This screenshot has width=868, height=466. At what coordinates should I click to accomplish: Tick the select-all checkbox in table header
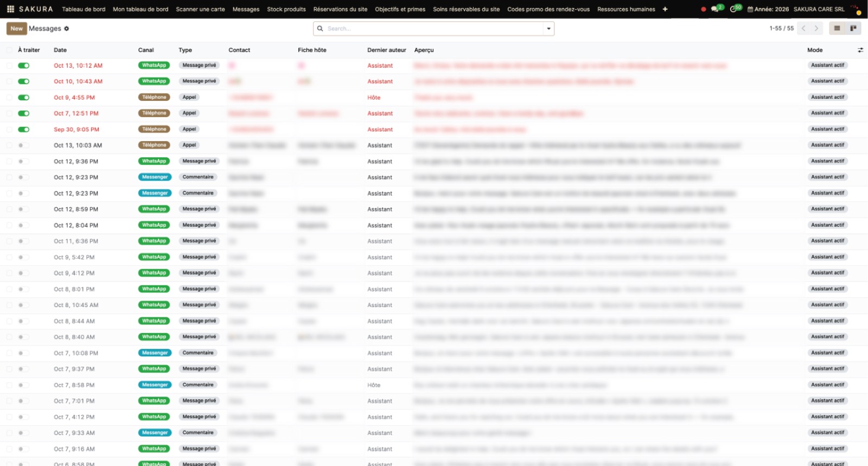9,50
